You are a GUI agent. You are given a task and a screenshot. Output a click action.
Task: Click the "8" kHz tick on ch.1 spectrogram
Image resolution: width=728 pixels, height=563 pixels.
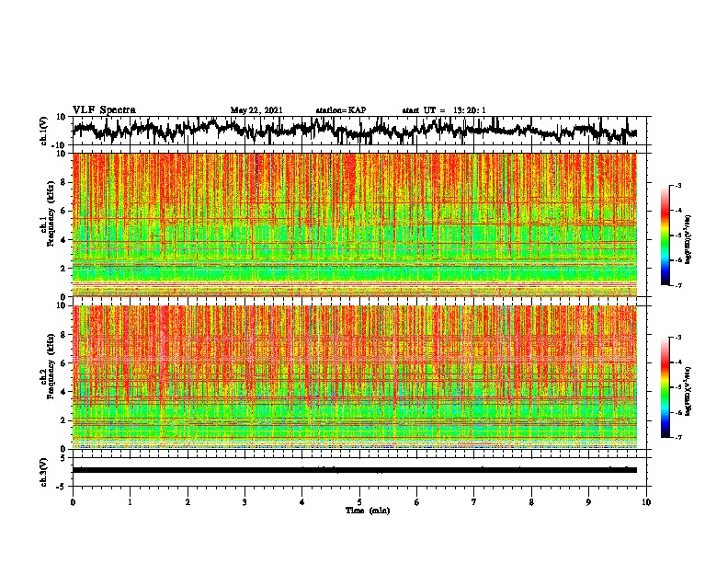63,182
